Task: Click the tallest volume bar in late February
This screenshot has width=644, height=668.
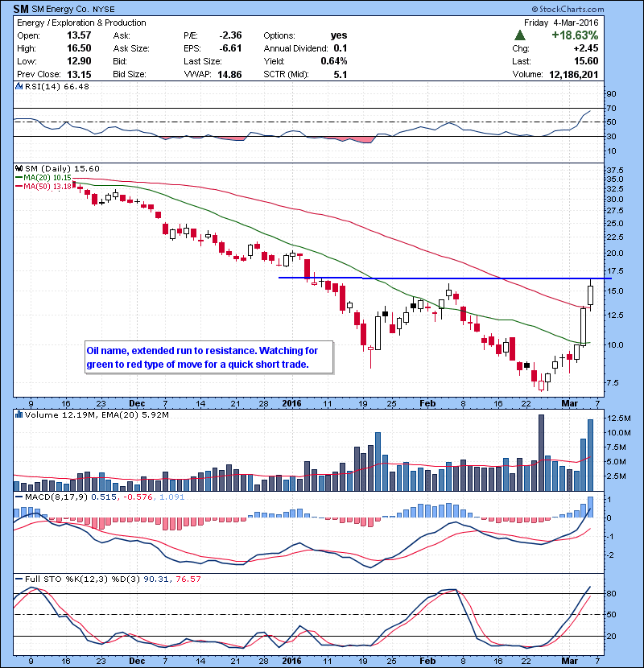Action: tap(541, 453)
